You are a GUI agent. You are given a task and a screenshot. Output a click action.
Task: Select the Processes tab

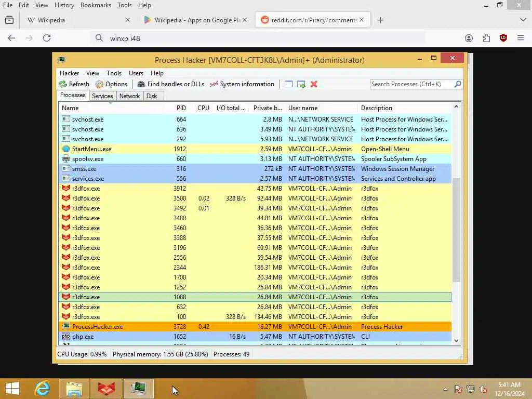pos(73,96)
